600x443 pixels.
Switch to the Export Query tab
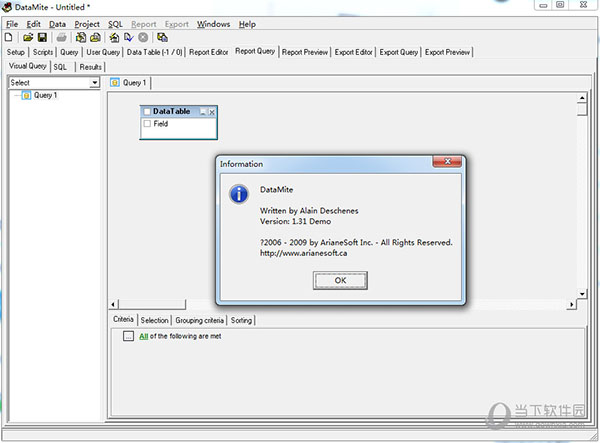pos(399,52)
